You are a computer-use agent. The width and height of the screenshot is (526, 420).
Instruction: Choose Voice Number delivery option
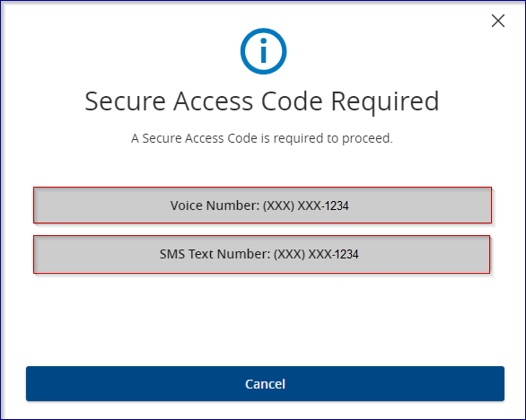pos(263,206)
